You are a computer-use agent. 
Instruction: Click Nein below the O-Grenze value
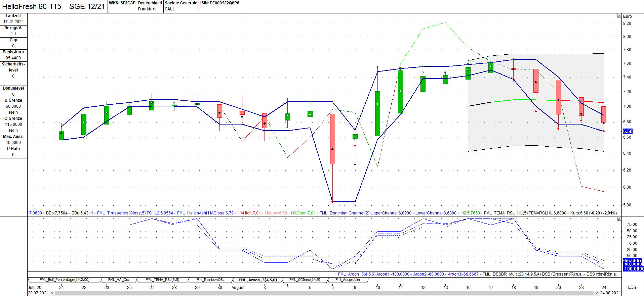[x=13, y=131]
